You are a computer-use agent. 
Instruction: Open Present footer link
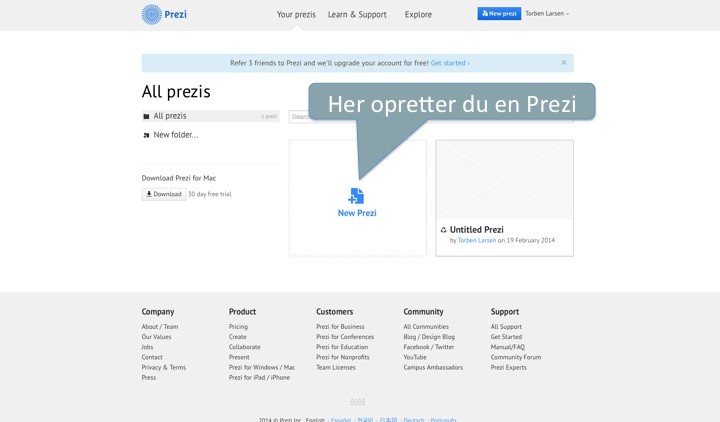[x=239, y=357]
